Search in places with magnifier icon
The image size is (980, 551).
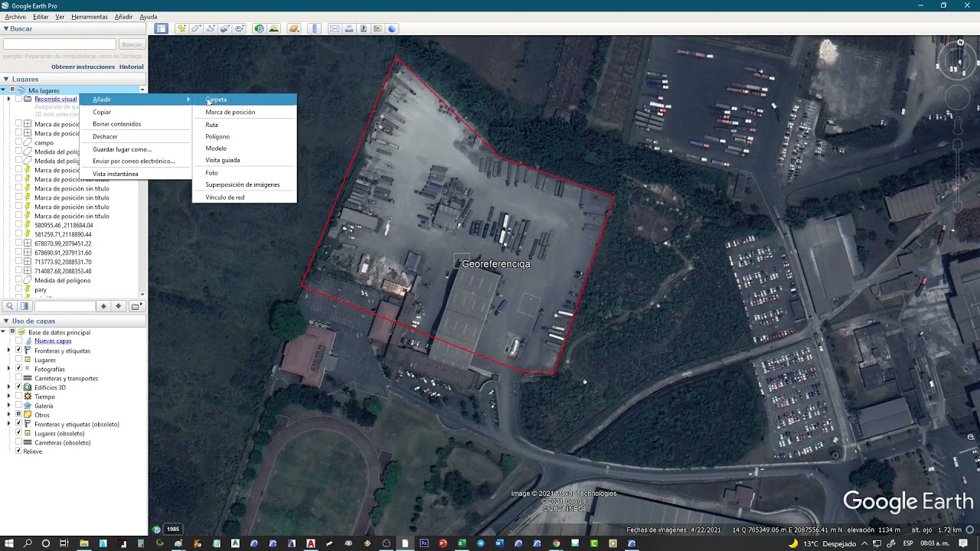pos(10,306)
